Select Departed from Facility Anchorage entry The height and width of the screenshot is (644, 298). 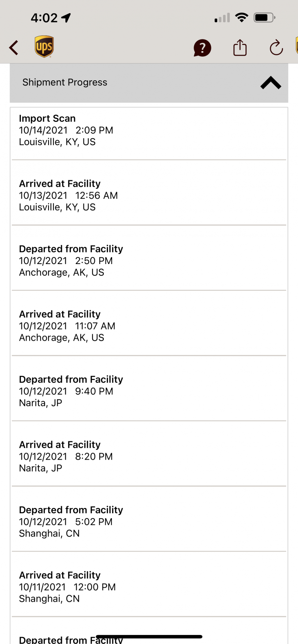click(x=149, y=261)
